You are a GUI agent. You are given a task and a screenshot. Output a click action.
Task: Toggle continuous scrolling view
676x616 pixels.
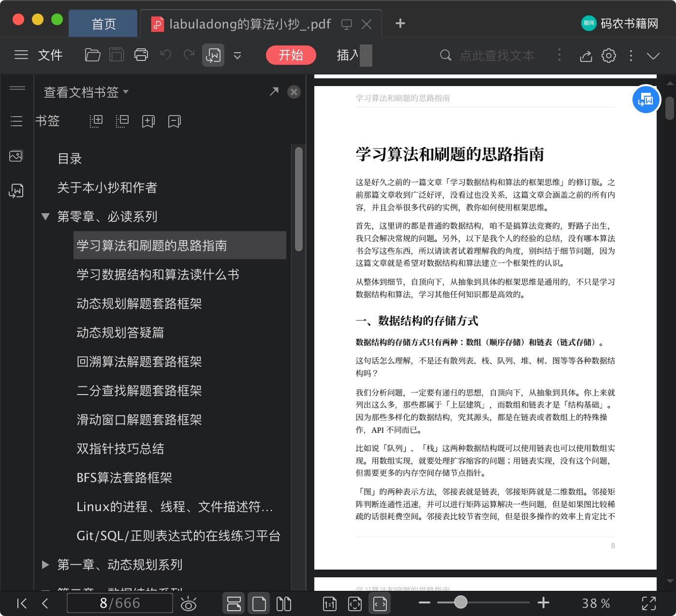[234, 603]
